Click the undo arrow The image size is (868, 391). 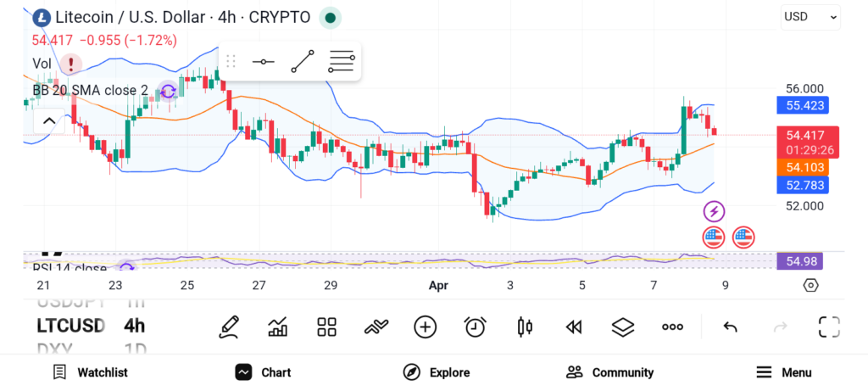[x=730, y=327]
